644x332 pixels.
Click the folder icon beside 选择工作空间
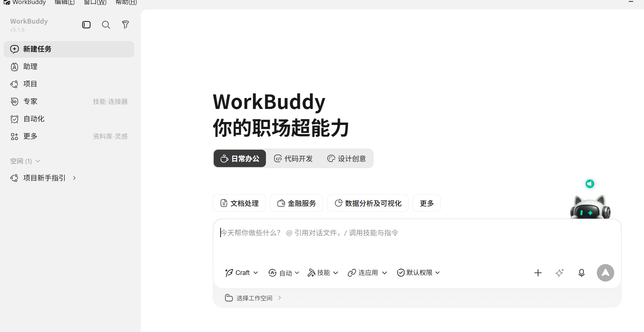point(229,298)
